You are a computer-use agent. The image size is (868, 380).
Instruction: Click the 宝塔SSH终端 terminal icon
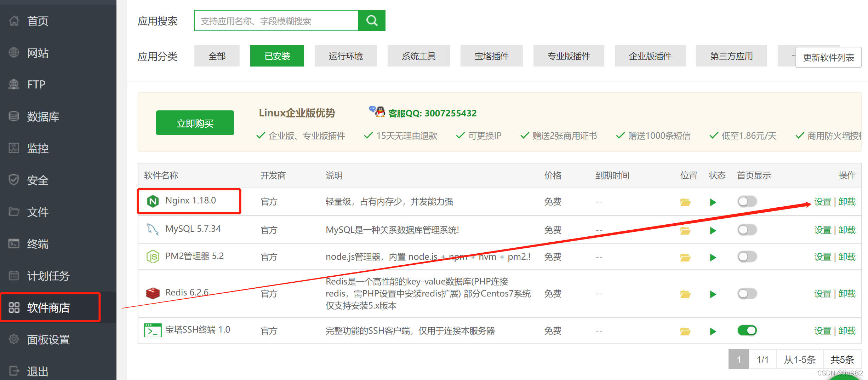coord(153,330)
